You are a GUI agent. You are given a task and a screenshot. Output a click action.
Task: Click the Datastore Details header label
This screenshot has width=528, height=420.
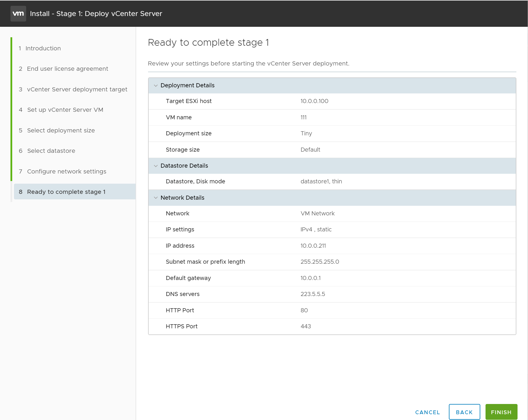(x=184, y=166)
